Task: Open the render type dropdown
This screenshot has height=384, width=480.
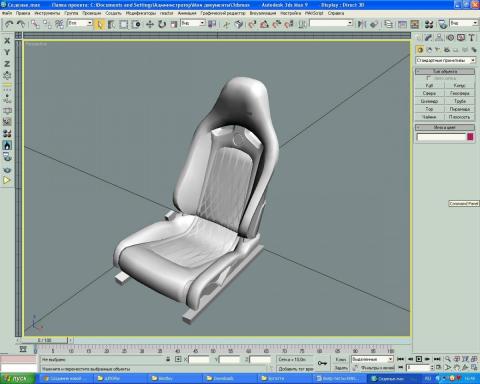Action: [x=464, y=23]
